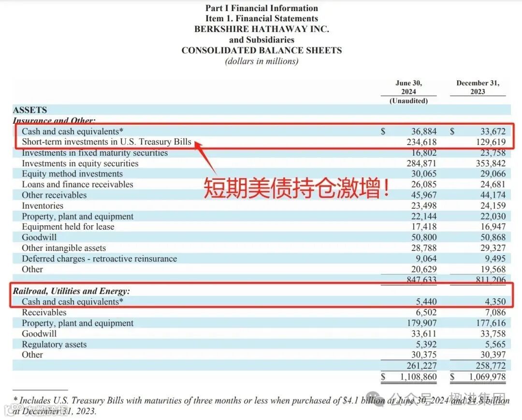522x420 pixels.
Task: Click the value 36,884
Action: tap(424, 131)
